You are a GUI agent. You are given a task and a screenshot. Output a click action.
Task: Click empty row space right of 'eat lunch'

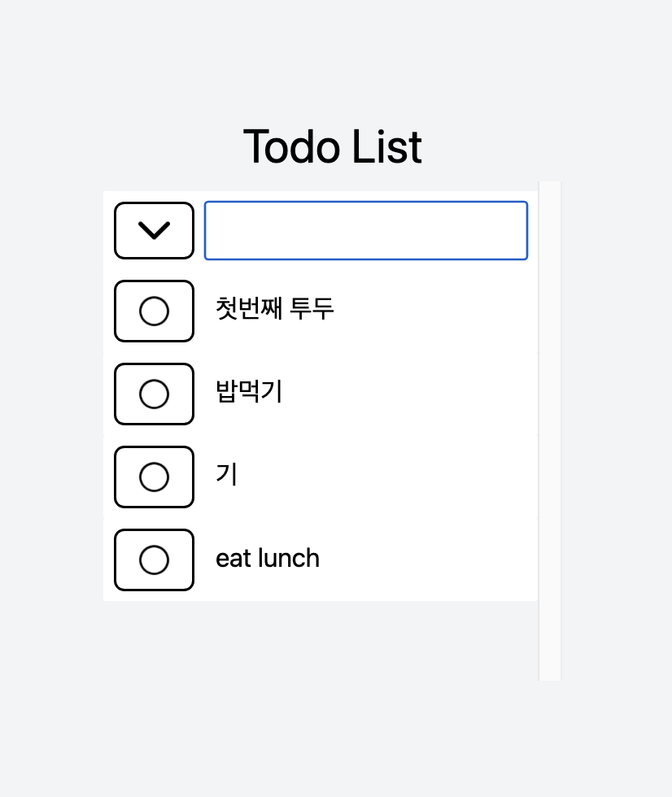pos(427,560)
